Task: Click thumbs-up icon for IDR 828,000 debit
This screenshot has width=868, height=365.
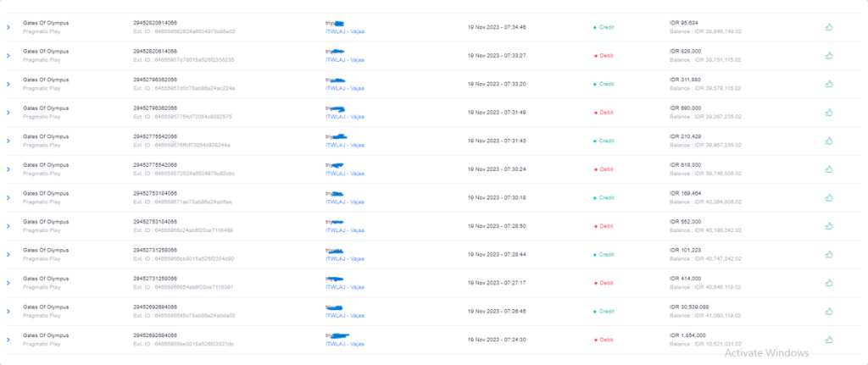Action: (829, 56)
